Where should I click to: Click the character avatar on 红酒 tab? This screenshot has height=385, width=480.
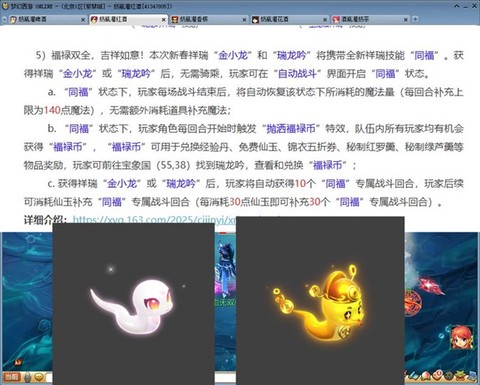coord(94,20)
